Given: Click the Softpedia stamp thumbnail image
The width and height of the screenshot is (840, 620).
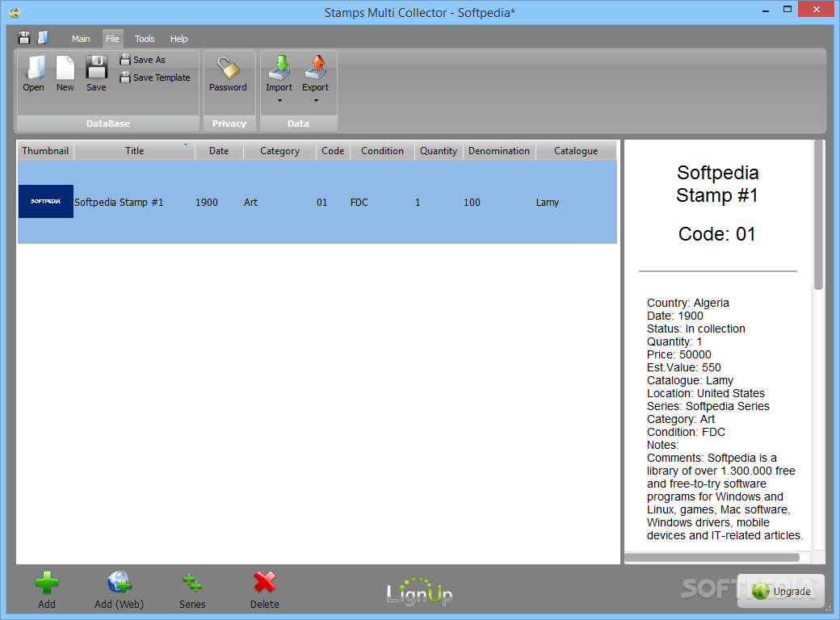Looking at the screenshot, I should [45, 201].
